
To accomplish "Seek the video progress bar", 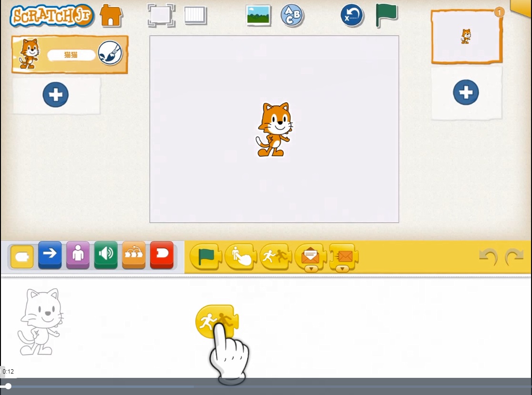I will coord(266,386).
